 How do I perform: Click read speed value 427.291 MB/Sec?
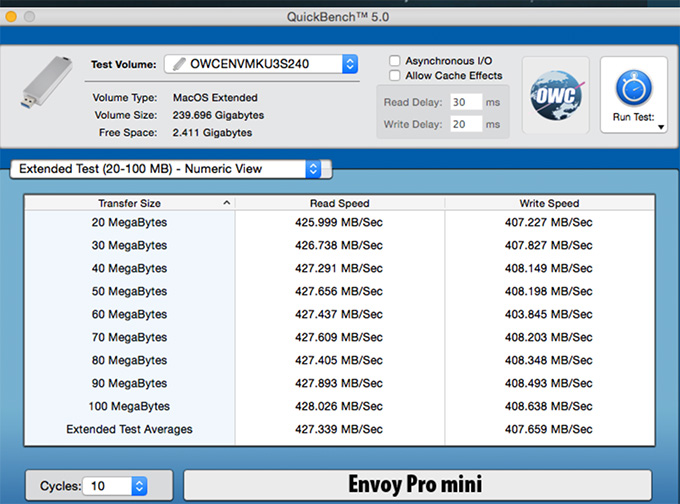[x=339, y=268]
